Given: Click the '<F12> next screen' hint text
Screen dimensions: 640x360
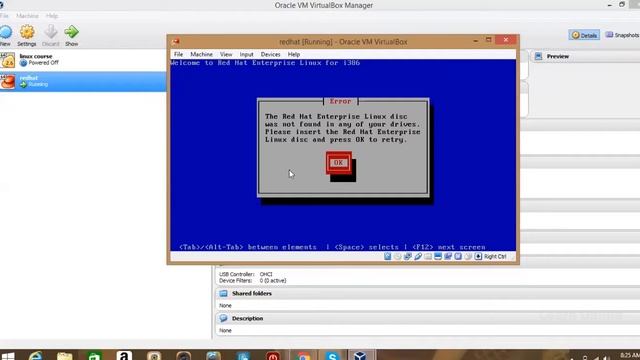Looking at the screenshot, I should (x=449, y=247).
